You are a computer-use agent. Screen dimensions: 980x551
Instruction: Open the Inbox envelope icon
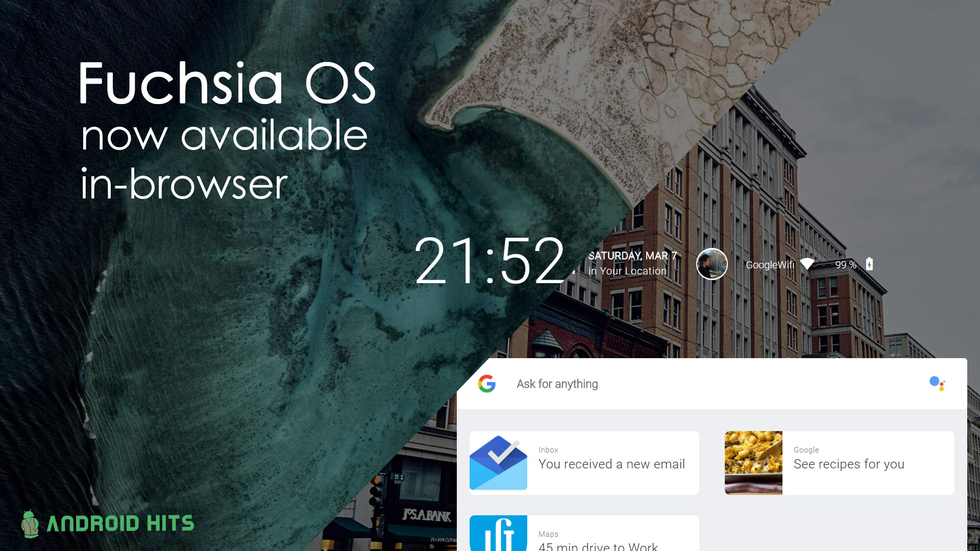click(x=498, y=463)
